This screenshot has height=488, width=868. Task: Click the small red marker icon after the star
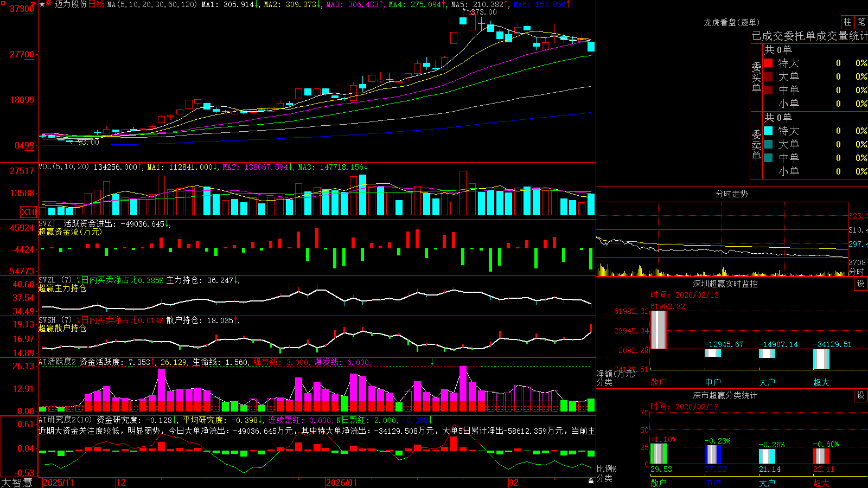coord(49,3)
